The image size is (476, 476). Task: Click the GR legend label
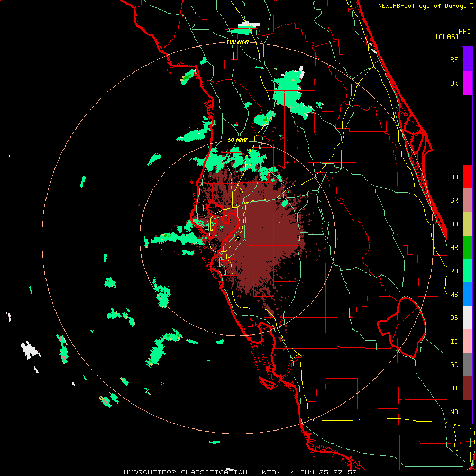pyautogui.click(x=454, y=200)
